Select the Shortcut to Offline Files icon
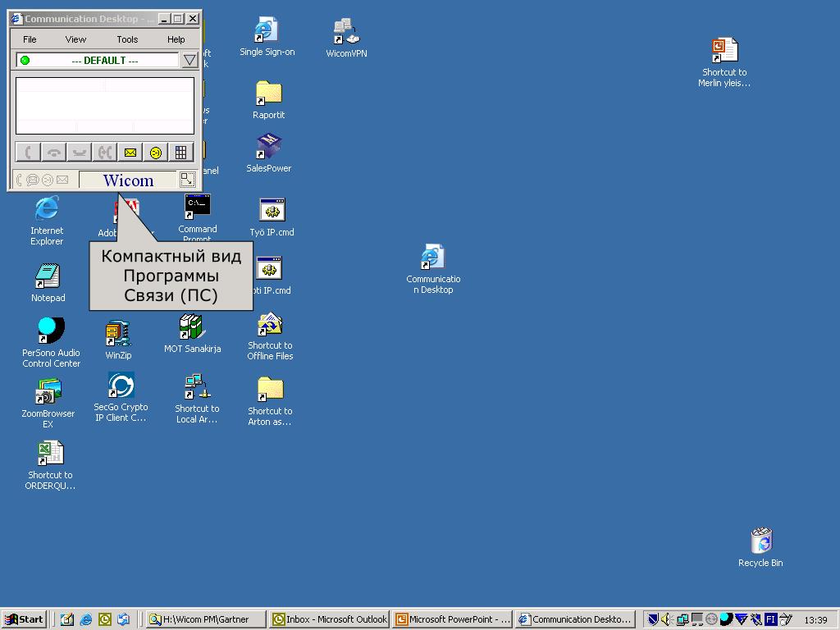The image size is (840, 630). (x=269, y=336)
